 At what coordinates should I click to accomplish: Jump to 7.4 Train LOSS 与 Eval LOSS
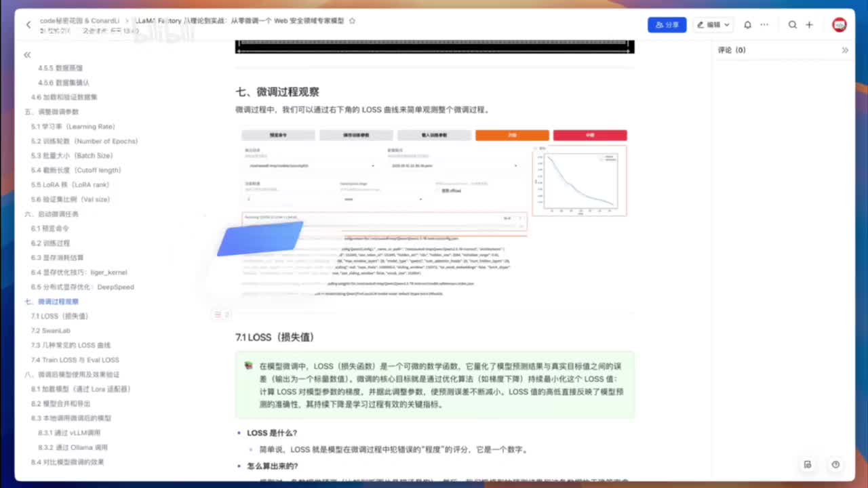(x=75, y=360)
